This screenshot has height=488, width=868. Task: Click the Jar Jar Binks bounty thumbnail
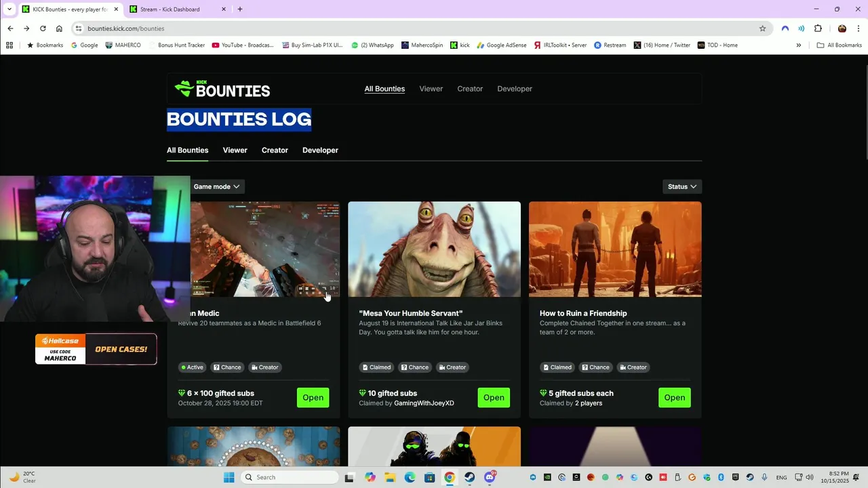tap(434, 249)
